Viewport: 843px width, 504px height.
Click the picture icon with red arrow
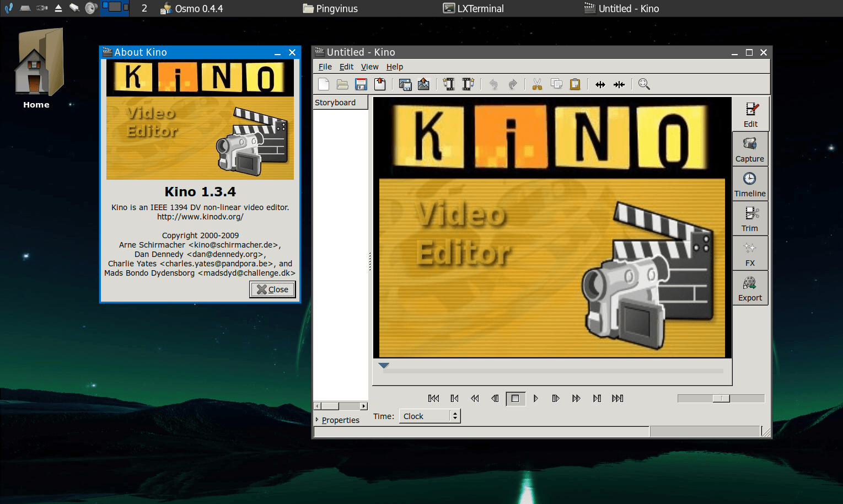click(x=423, y=84)
